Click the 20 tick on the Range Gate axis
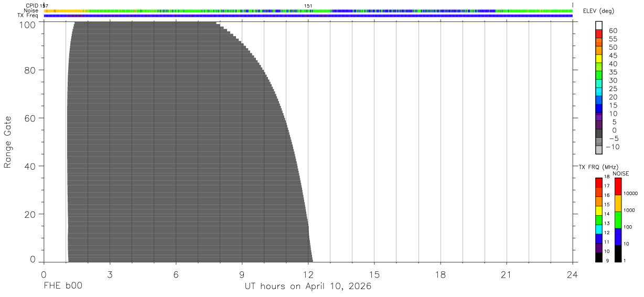Viewport: 644px width, 297px height. (31, 215)
